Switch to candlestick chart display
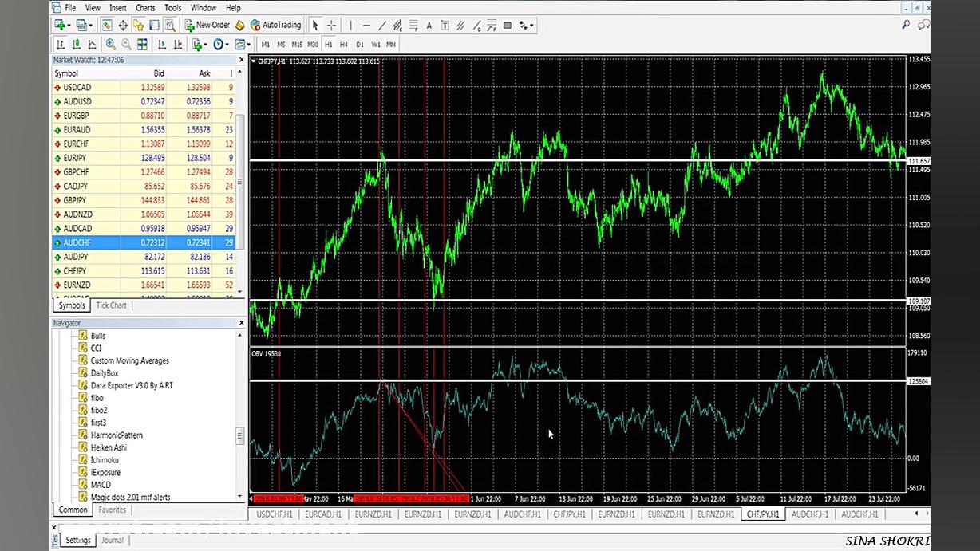The image size is (980, 551). [x=77, y=45]
